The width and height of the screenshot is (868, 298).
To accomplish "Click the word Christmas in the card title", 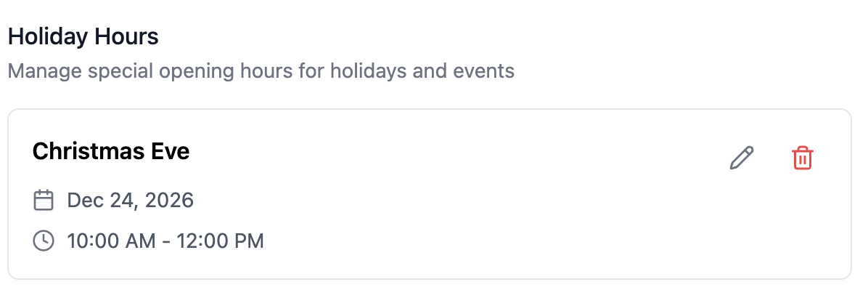I will click(x=86, y=151).
